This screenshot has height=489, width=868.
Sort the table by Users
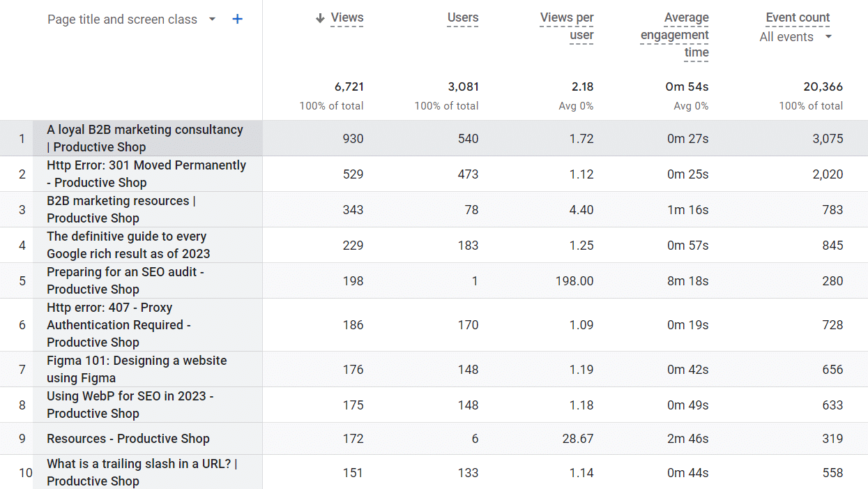click(462, 19)
